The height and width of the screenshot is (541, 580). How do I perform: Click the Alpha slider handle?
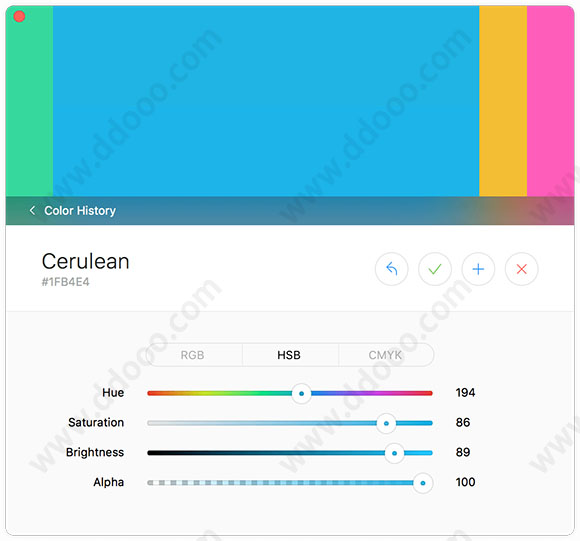[x=423, y=483]
